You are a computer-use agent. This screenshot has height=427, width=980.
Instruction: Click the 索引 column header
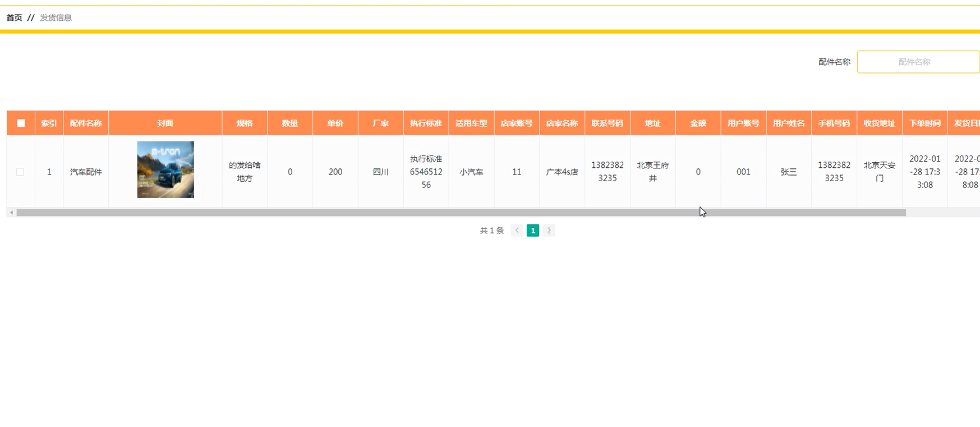tap(49, 123)
